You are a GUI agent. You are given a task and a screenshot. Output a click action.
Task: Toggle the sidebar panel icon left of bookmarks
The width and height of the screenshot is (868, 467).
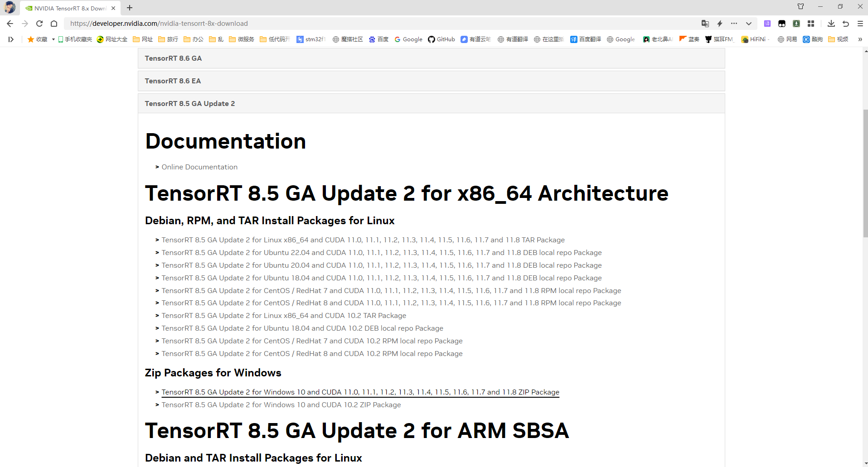click(x=11, y=39)
